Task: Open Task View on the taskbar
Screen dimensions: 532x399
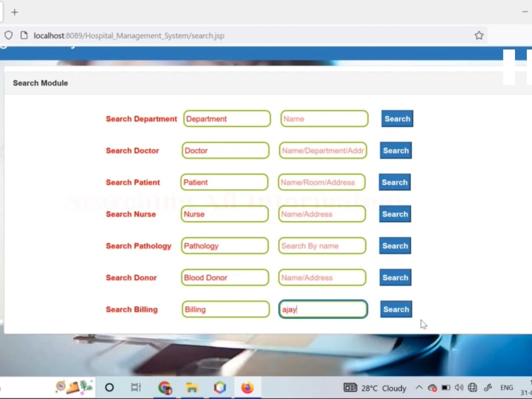Action: pos(136,387)
